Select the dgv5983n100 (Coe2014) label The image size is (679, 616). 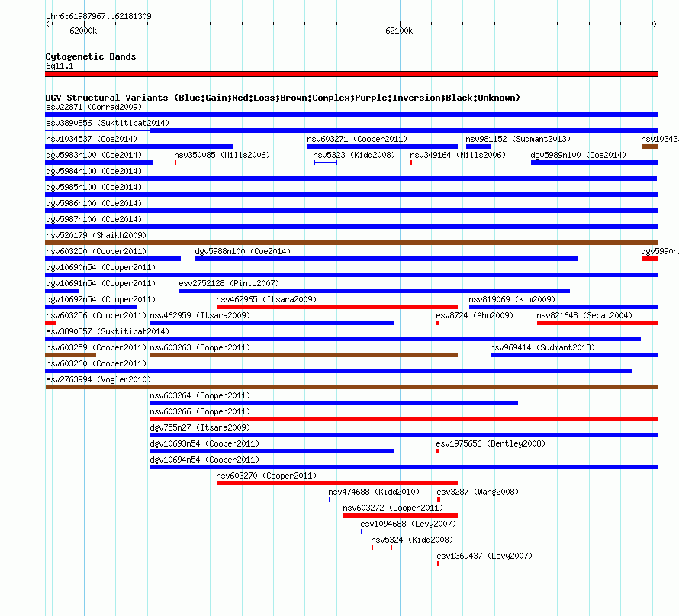coord(94,155)
